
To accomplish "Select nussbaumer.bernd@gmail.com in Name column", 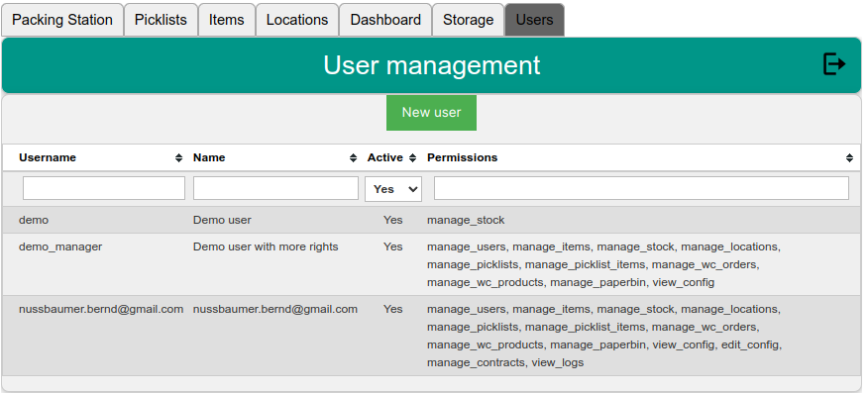I will click(275, 309).
